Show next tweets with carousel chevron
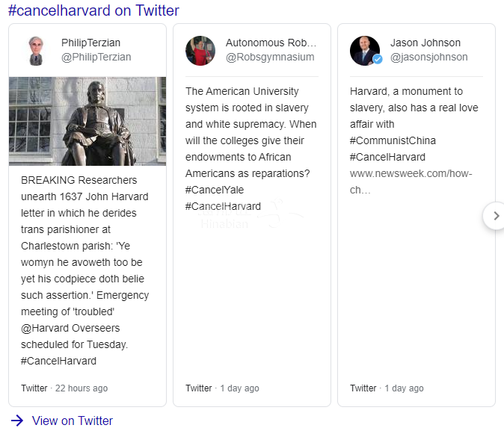The height and width of the screenshot is (428, 504). (x=495, y=216)
